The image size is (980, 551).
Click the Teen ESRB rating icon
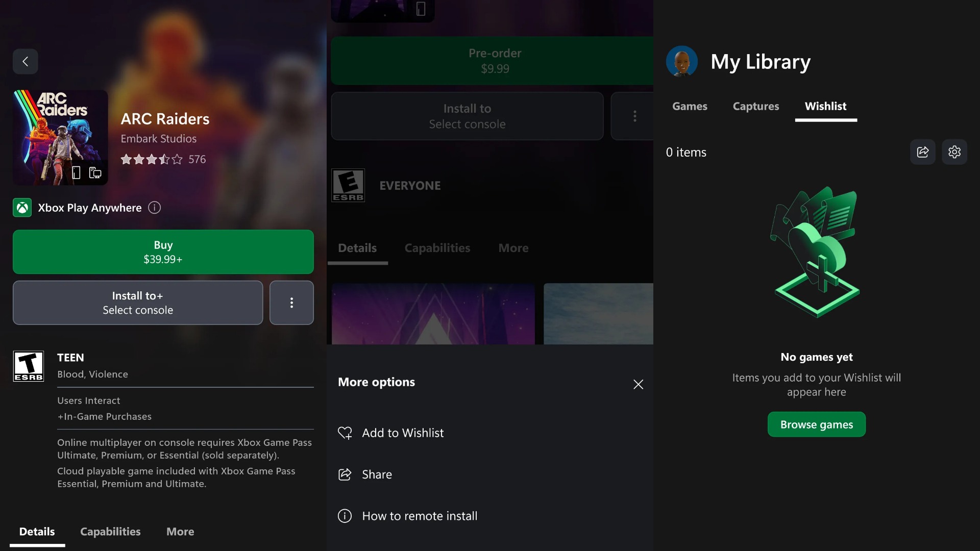[29, 366]
